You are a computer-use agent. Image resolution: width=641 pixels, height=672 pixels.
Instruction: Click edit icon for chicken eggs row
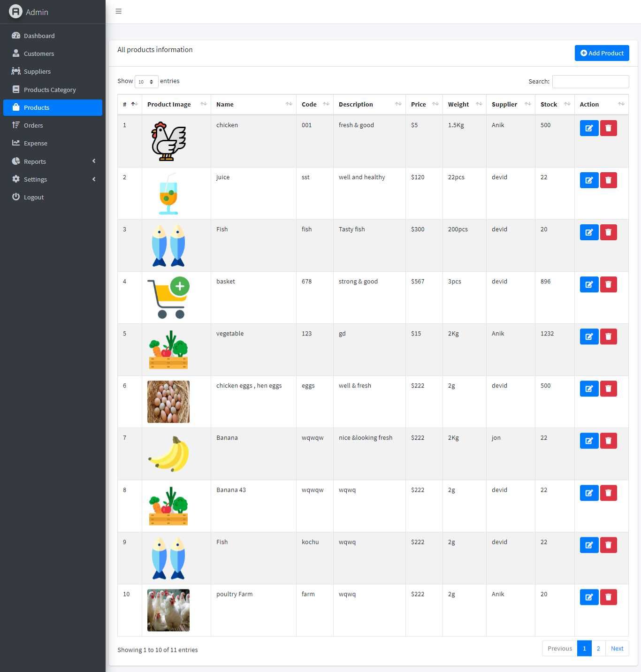click(589, 389)
